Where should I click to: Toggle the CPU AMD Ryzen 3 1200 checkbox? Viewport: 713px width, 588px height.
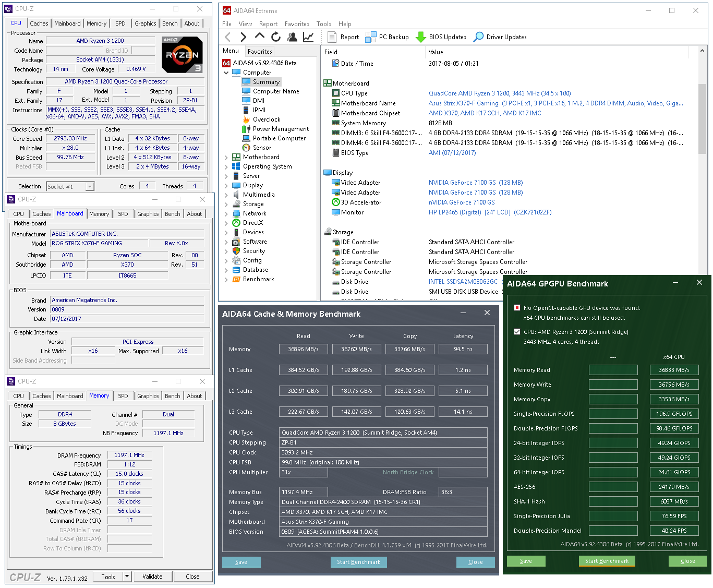coord(517,332)
